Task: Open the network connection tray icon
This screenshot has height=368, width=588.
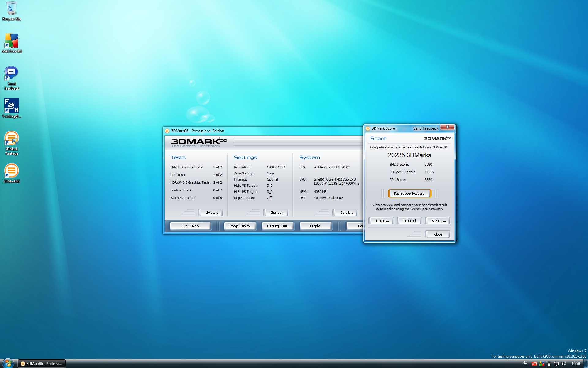Action: [x=556, y=364]
